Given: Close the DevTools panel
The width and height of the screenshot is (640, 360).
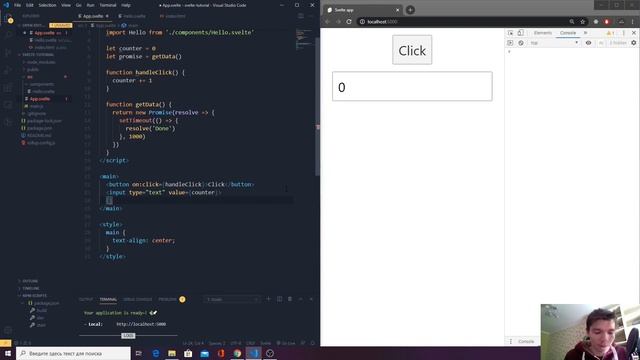Looking at the screenshot, I should (x=634, y=33).
